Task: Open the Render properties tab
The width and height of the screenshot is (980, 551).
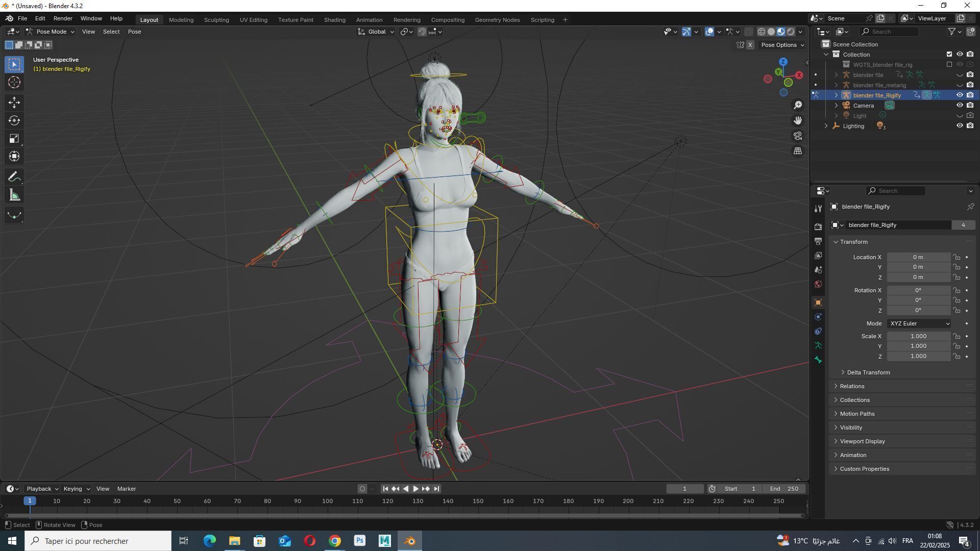Action: point(818,227)
